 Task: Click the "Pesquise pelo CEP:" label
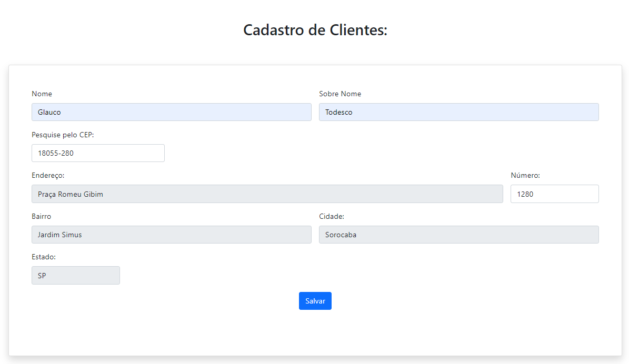pos(63,135)
